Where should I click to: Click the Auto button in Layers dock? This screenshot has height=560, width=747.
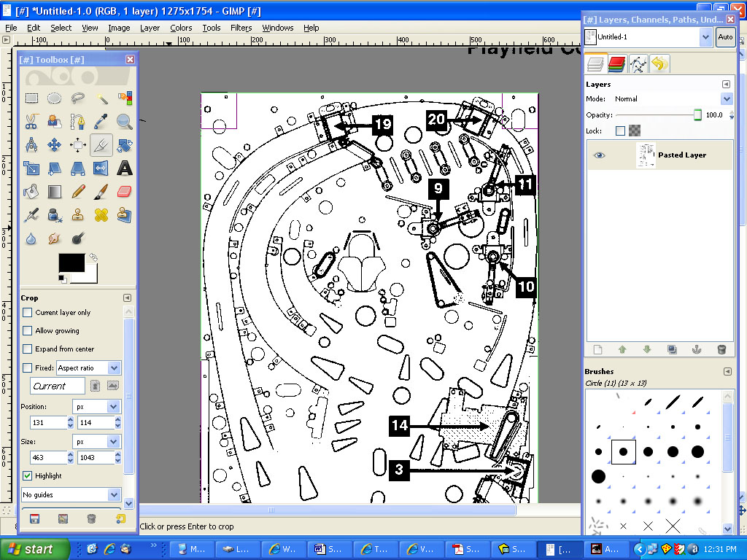click(725, 36)
